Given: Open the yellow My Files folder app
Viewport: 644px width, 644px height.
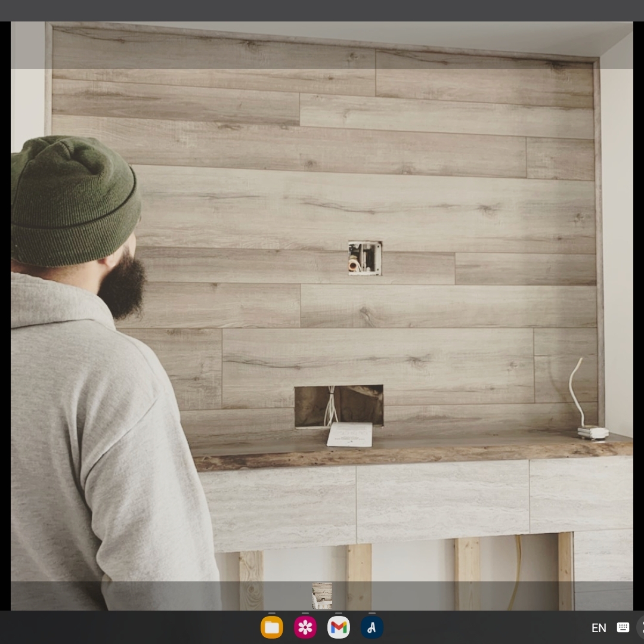Looking at the screenshot, I should click(272, 627).
